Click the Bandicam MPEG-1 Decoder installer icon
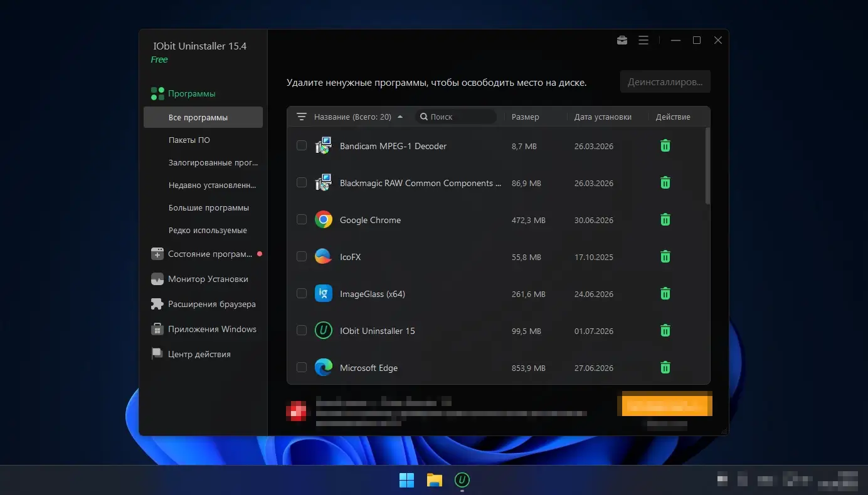868x495 pixels. click(323, 146)
